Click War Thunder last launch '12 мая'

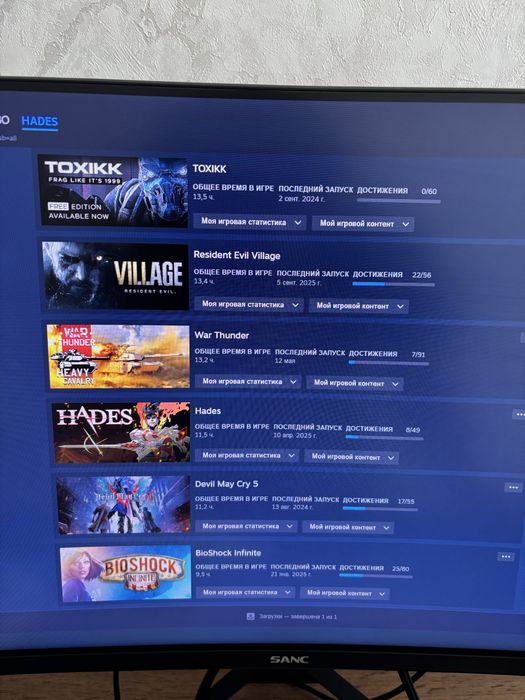pyautogui.click(x=285, y=361)
